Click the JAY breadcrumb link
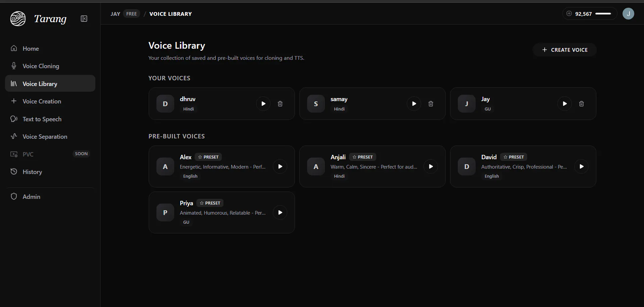Screen dimensions: 644x307 (115, 14)
